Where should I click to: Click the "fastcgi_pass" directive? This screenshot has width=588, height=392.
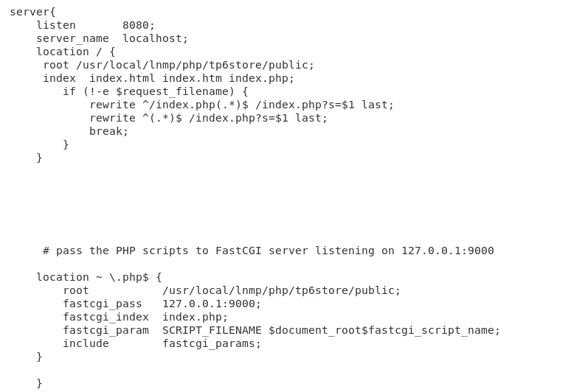click(103, 304)
